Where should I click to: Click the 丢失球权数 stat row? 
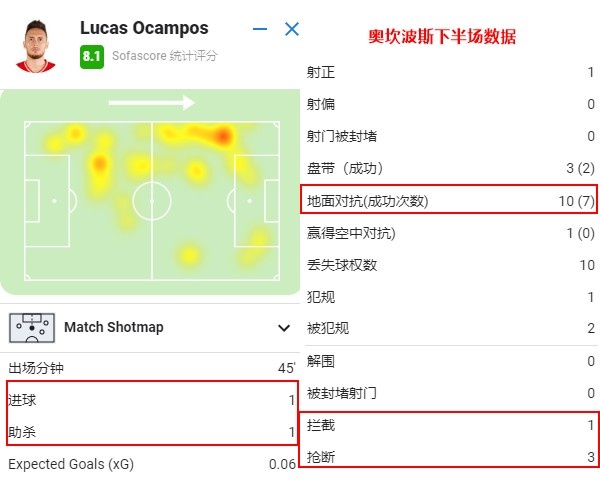tap(450, 265)
